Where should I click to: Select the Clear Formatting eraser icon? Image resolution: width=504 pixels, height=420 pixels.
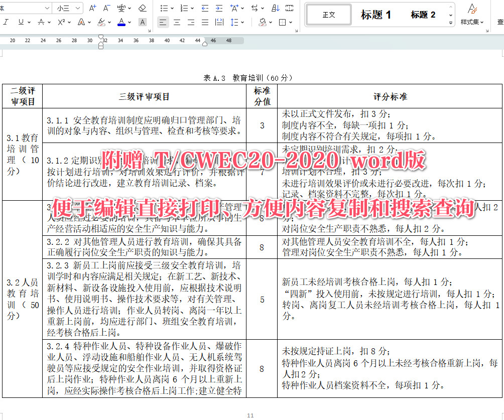[x=142, y=8]
